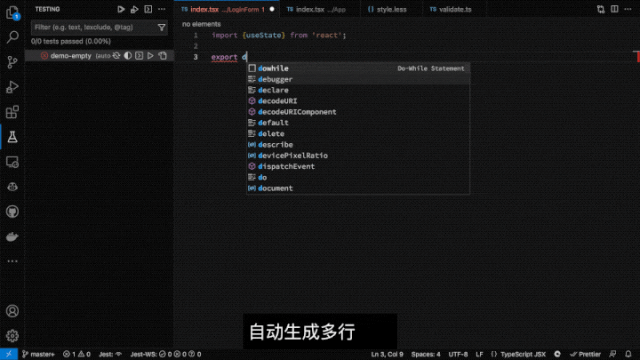Open the Extensions view
The width and height of the screenshot is (640, 360).
(x=12, y=112)
